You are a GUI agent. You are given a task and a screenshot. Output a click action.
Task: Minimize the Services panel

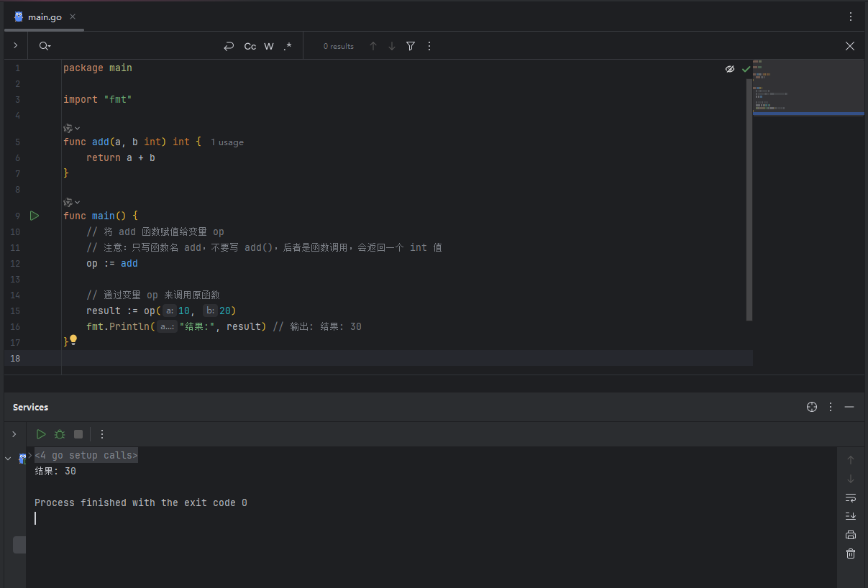849,407
